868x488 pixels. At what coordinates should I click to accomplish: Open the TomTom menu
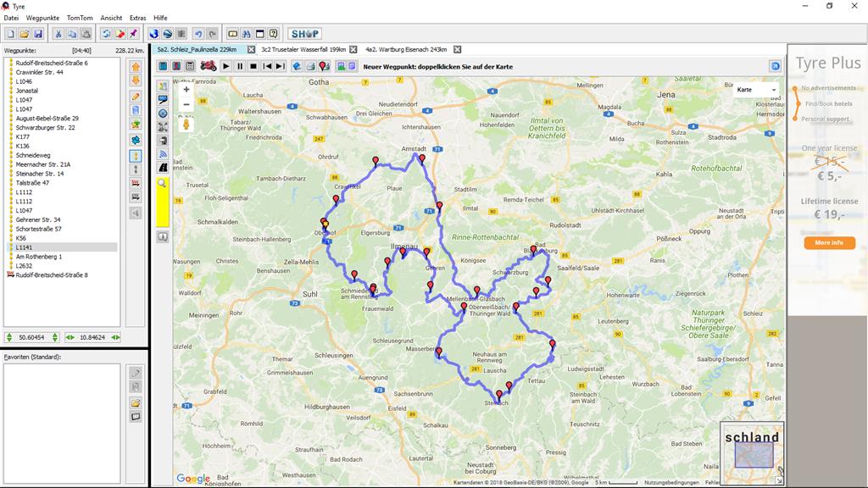click(x=80, y=18)
